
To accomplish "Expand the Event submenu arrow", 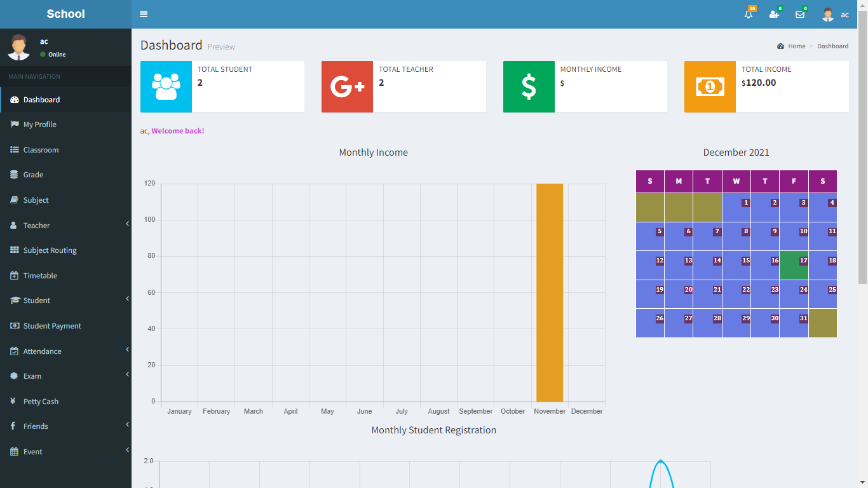I will (127, 450).
